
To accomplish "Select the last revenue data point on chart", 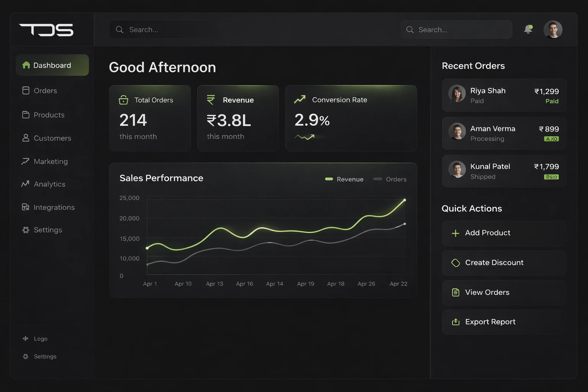I will [x=405, y=200].
